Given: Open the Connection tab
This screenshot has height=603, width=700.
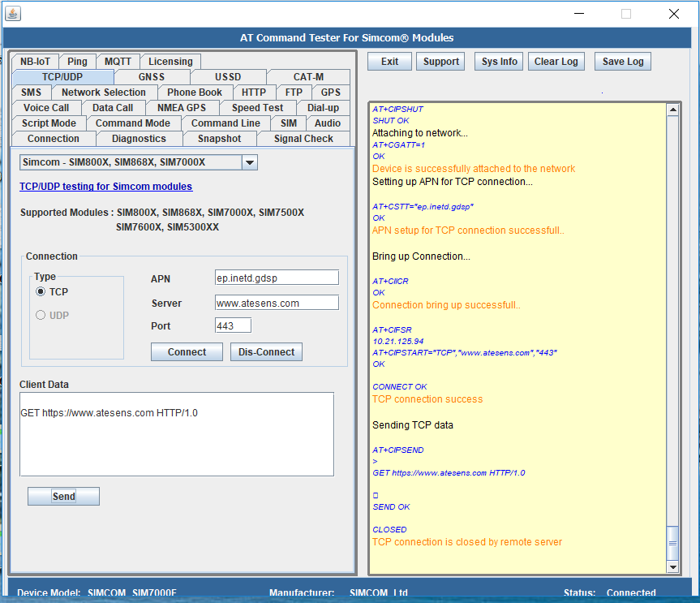Looking at the screenshot, I should [x=54, y=139].
